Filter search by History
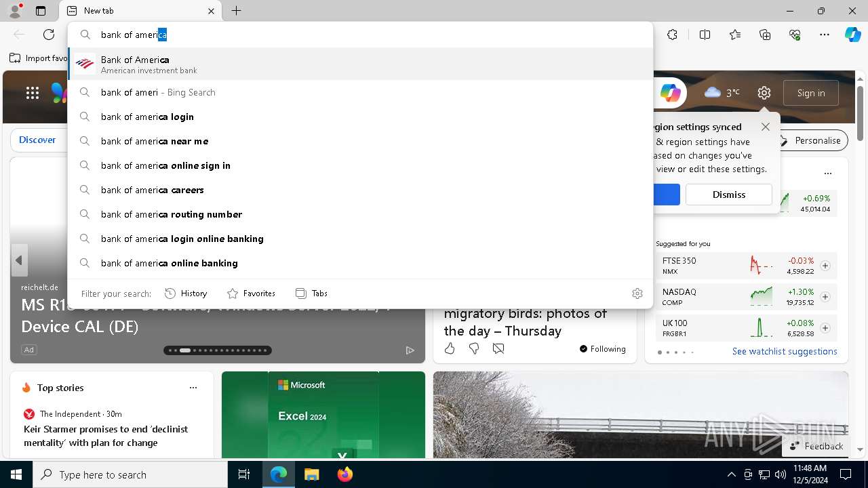The height and width of the screenshot is (488, 868). click(186, 293)
